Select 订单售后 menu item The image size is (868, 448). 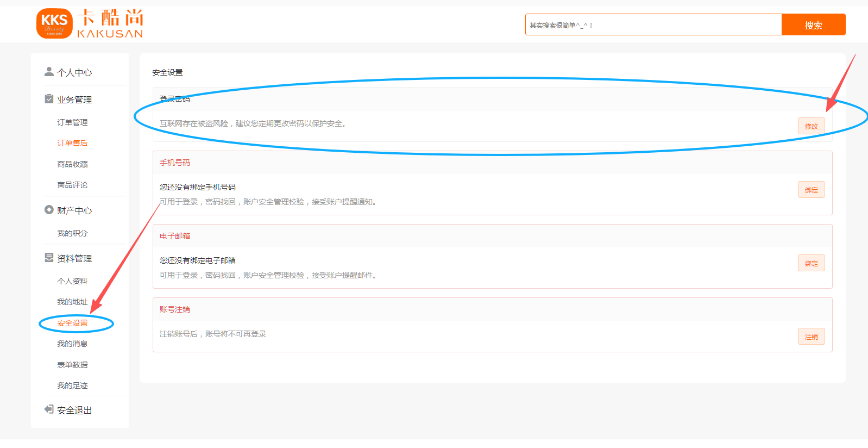(x=72, y=143)
